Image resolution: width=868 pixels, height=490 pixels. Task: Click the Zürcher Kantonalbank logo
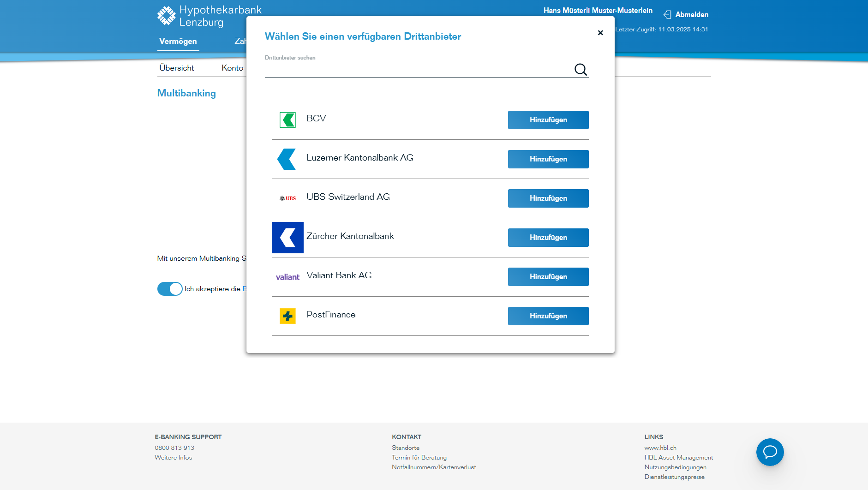tap(287, 238)
